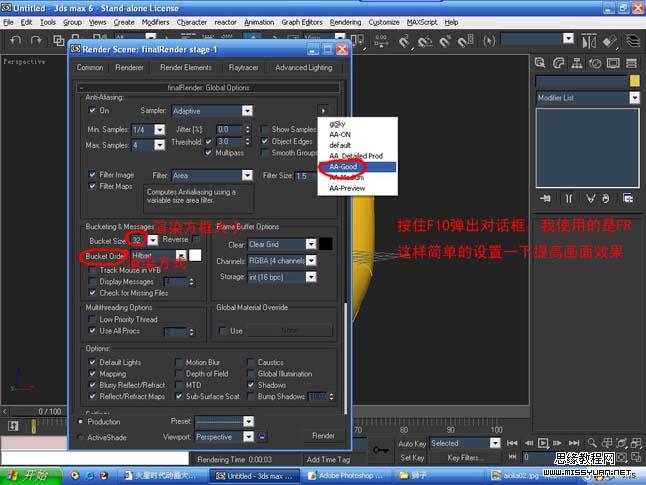
Task: Toggle Check for Missing Files checkbox
Action: coord(92,293)
